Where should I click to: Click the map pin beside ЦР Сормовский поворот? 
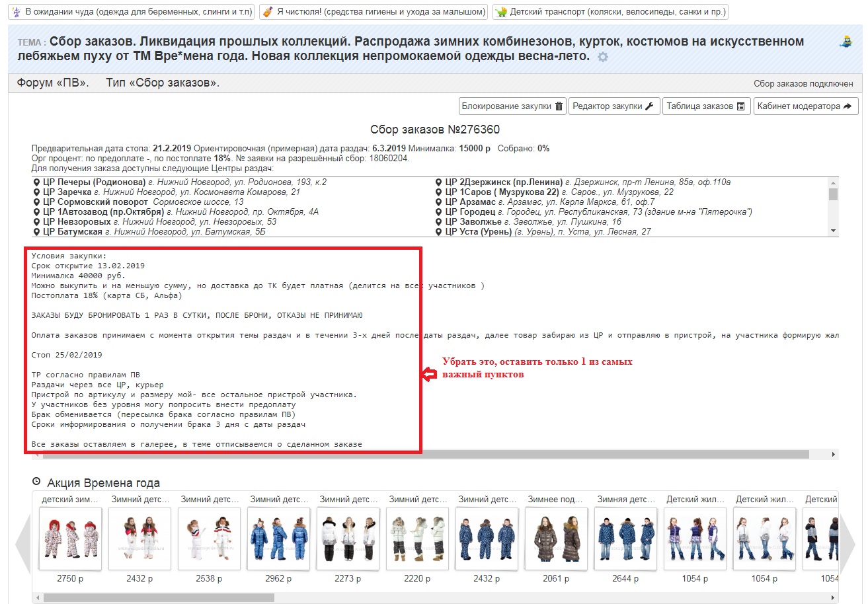pyautogui.click(x=36, y=202)
